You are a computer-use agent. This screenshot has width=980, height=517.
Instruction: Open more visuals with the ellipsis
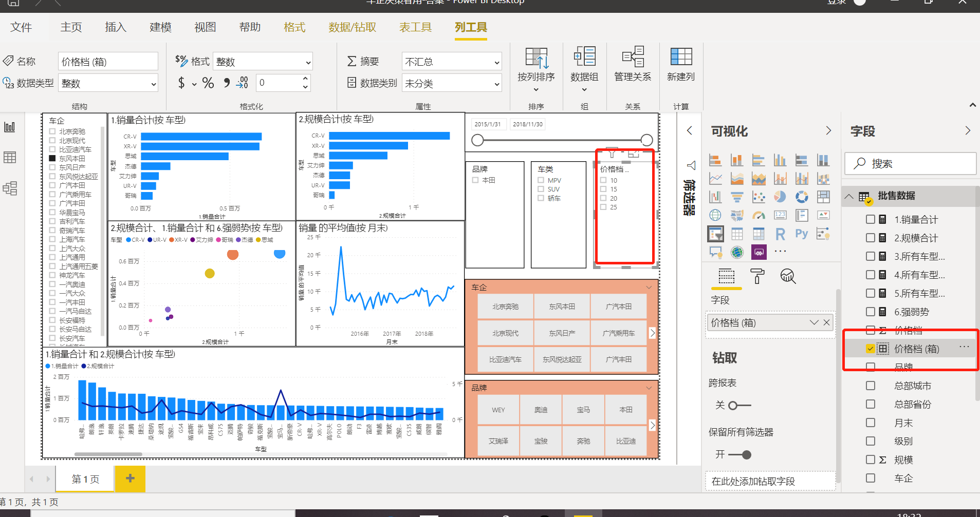tap(780, 252)
